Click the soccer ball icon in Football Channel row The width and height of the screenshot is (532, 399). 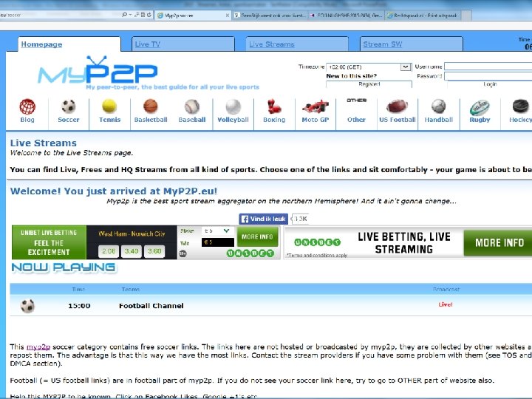[x=27, y=306]
